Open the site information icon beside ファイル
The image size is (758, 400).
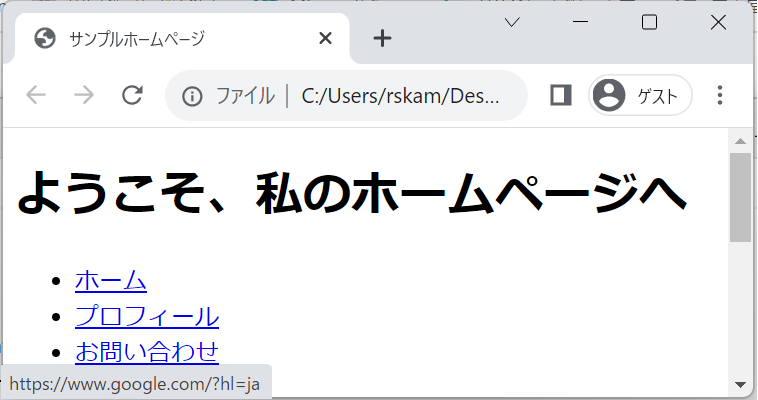point(192,96)
